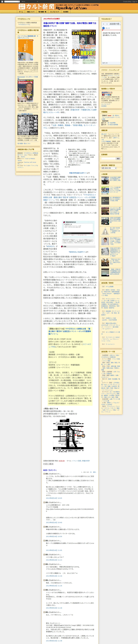Open the 幸福の科学出版の公式サイト caption link
Image resolution: width=138 pixels, height=644 pixels.
[x=78, y=173]
